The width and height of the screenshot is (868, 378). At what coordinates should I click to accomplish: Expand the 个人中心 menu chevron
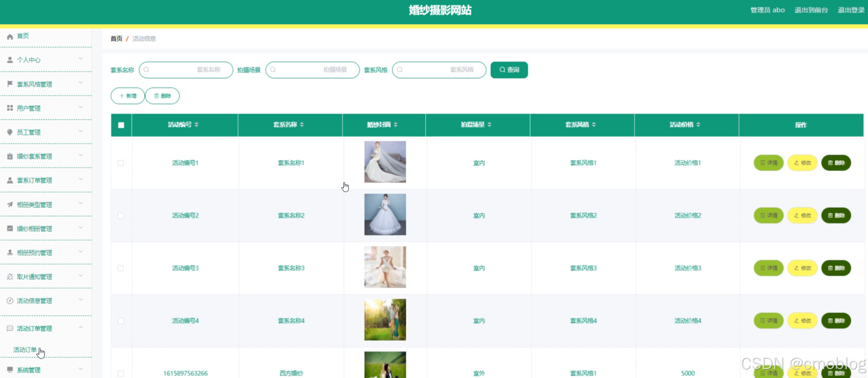click(81, 59)
